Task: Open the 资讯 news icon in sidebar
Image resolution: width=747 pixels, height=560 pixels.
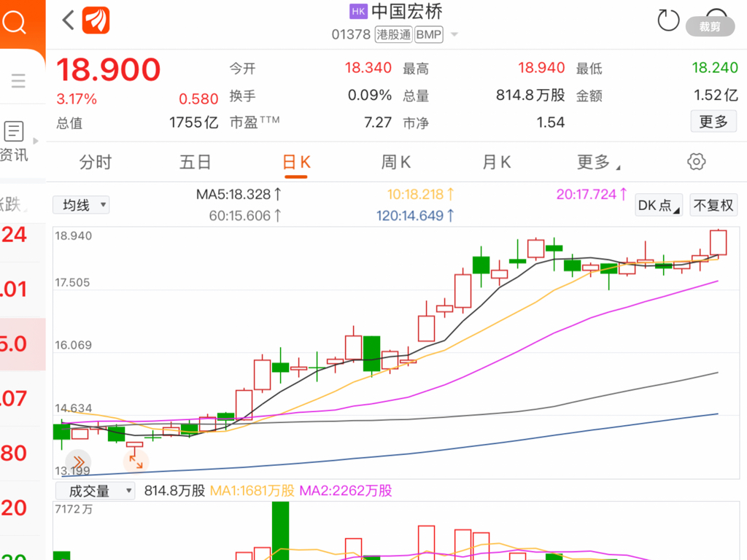Action: pyautogui.click(x=14, y=141)
